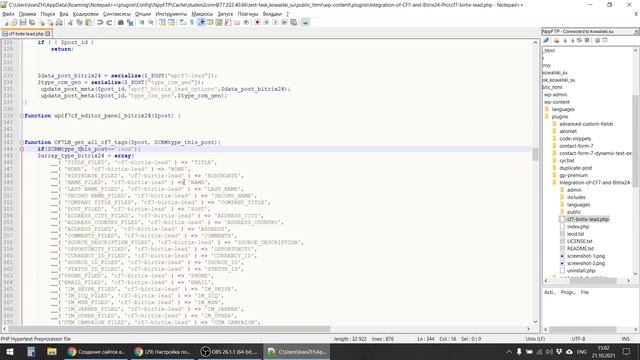Switch to OBS 26.1.1 taskbar window
The image size is (640, 360).
(x=229, y=352)
